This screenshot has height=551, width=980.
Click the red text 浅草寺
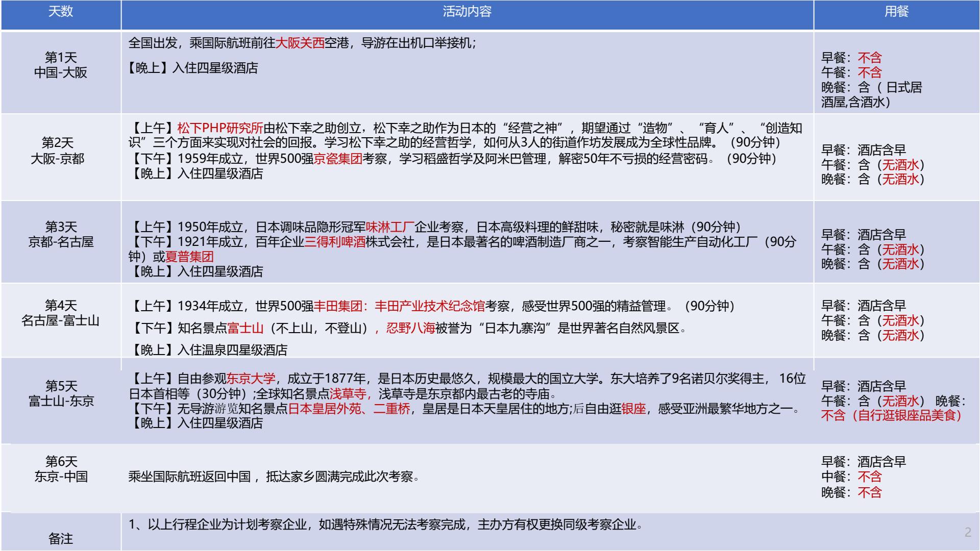pyautogui.click(x=348, y=394)
